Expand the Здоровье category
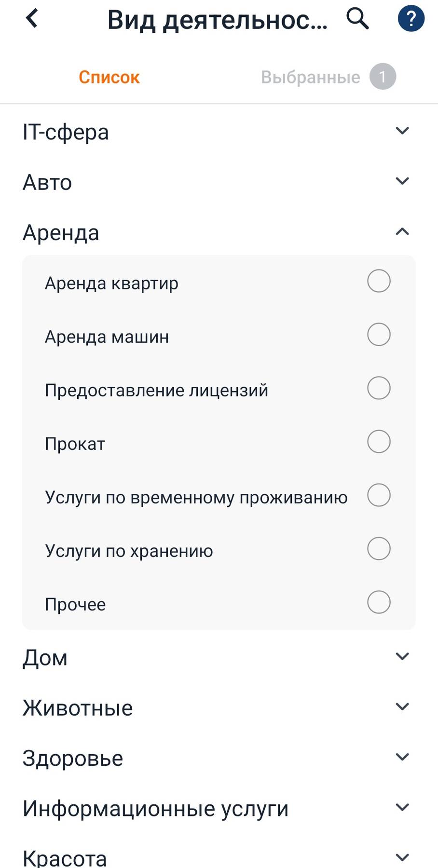Image resolution: width=438 pixels, height=868 pixels. [x=401, y=757]
